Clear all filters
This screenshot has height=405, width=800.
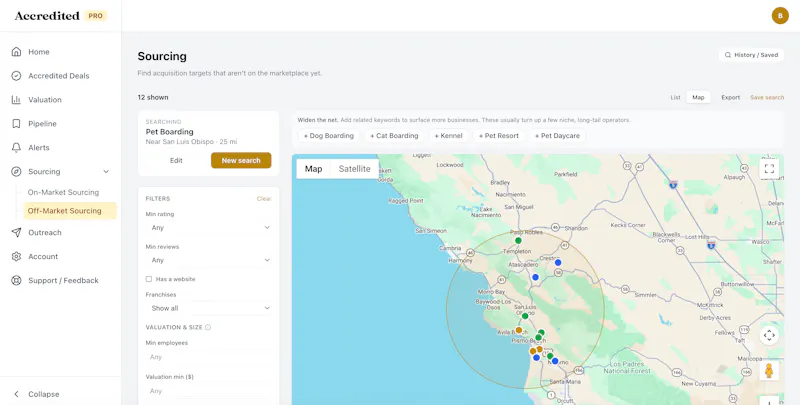coord(264,198)
